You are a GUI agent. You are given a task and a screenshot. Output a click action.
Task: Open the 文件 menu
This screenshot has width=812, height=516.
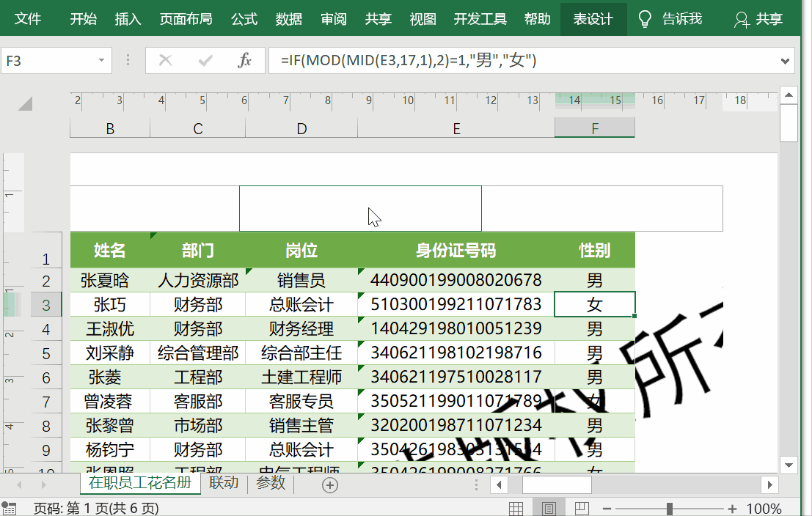[x=29, y=19]
